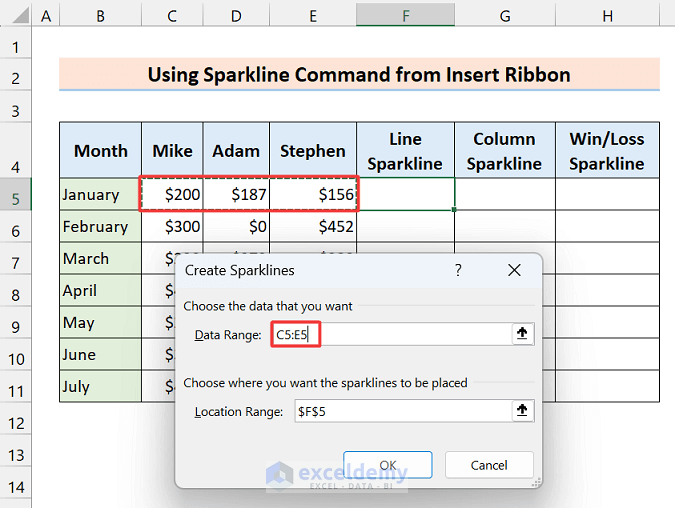675x508 pixels.
Task: Collapse dialog using Data Range selector icon
Action: (x=521, y=334)
